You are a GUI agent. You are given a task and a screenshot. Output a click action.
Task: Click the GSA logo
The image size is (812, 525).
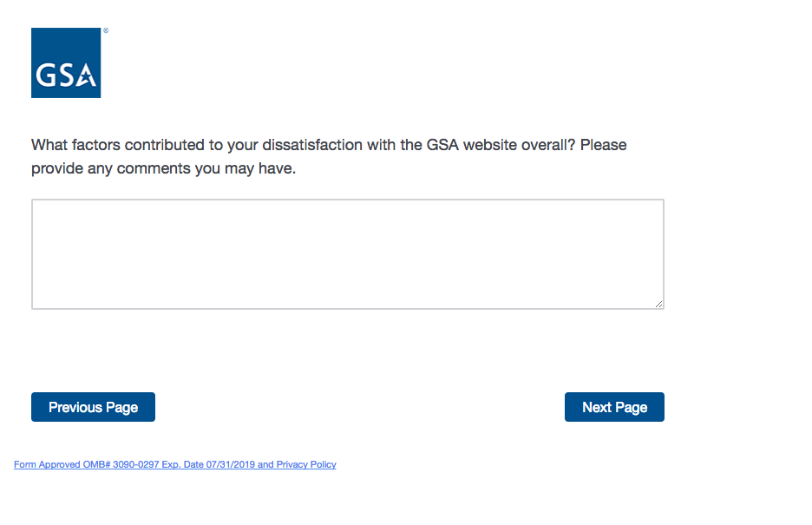pos(66,62)
